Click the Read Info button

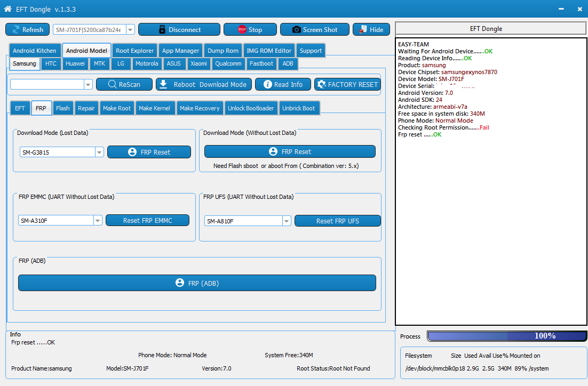point(283,84)
